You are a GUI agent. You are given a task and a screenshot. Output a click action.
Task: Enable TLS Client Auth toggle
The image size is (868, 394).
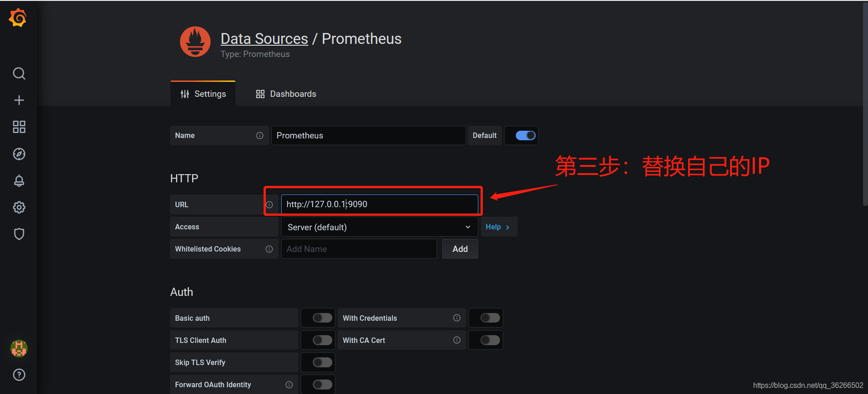322,340
